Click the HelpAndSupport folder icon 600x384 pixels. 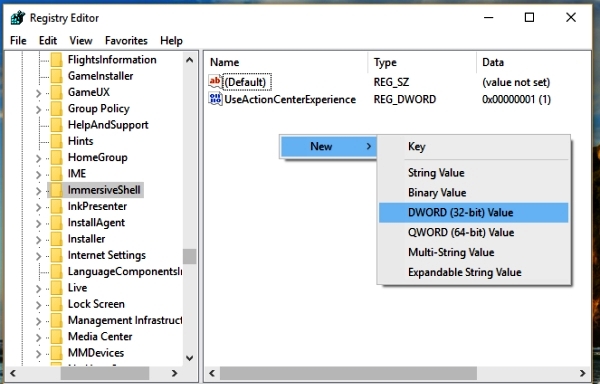coord(56,125)
